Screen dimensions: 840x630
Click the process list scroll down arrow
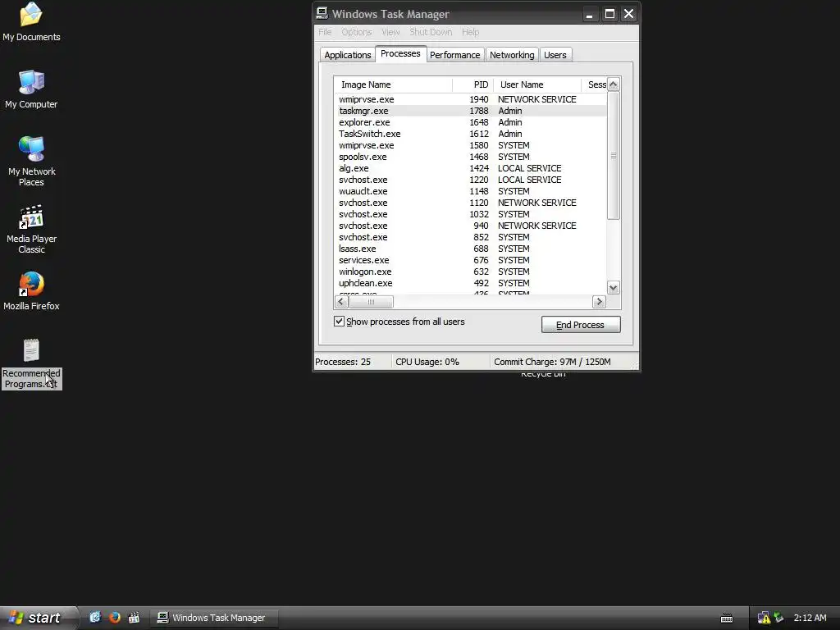(x=614, y=288)
